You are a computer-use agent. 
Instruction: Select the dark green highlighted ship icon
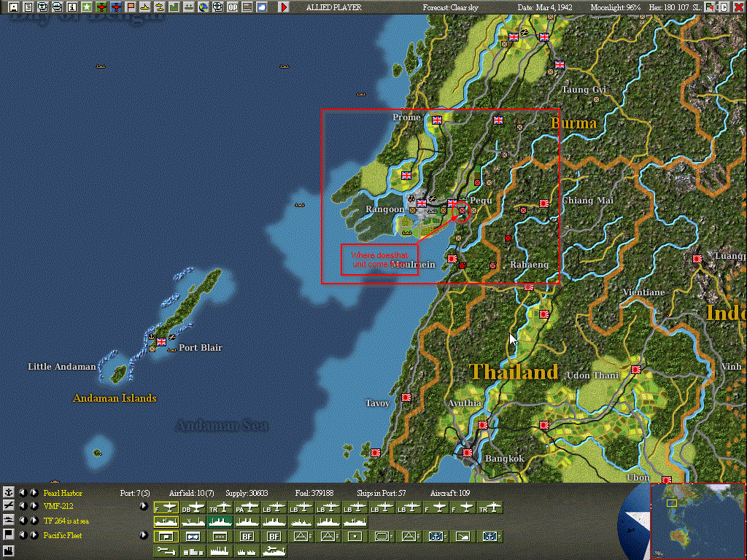220,522
